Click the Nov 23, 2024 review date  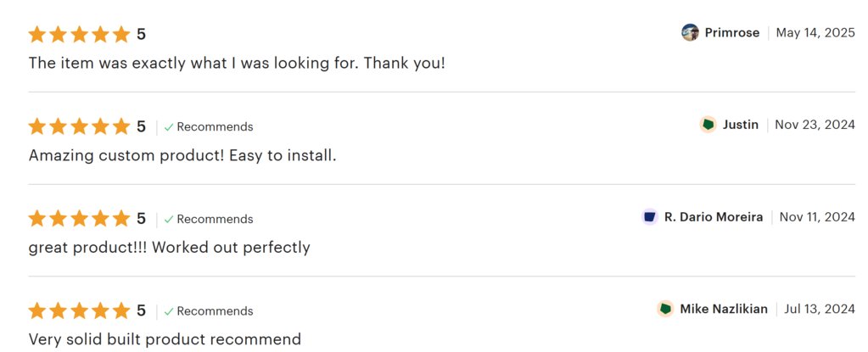(815, 125)
